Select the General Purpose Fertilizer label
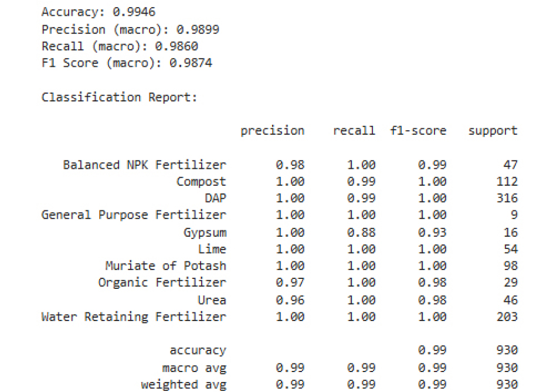Screen dimensions: 543x392 (134, 215)
